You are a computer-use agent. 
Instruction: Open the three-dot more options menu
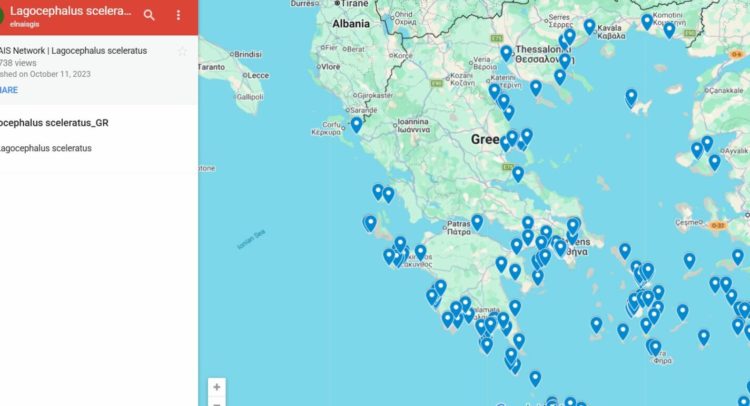click(178, 15)
